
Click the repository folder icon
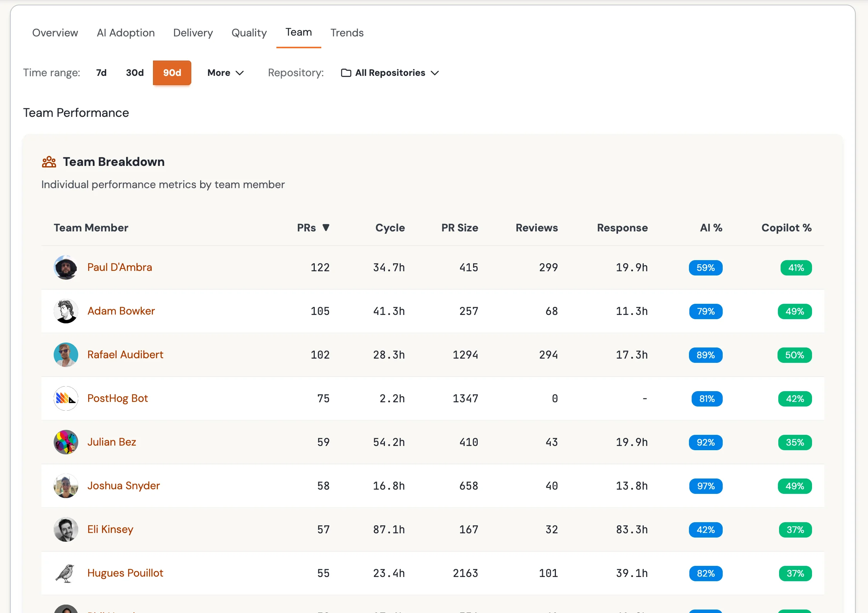point(346,73)
